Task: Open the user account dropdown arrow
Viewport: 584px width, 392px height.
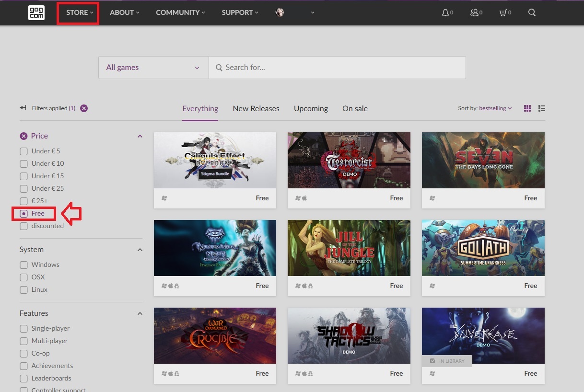Action: click(x=313, y=13)
